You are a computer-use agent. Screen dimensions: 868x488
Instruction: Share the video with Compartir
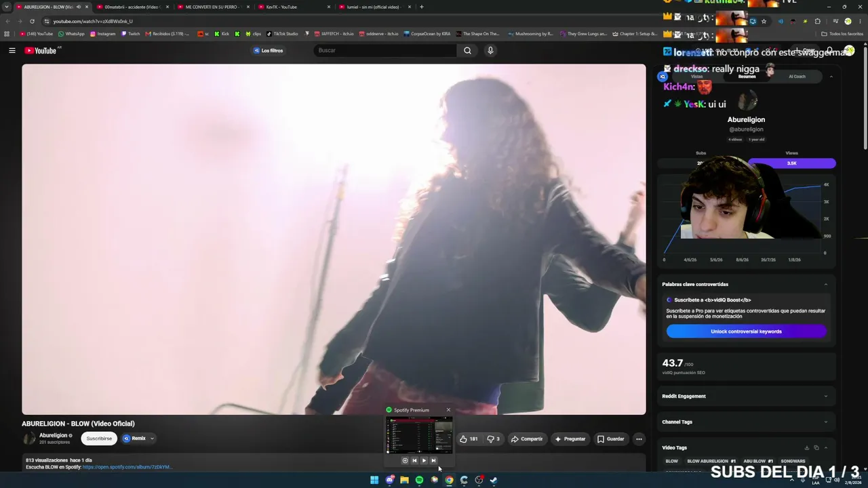(x=526, y=439)
